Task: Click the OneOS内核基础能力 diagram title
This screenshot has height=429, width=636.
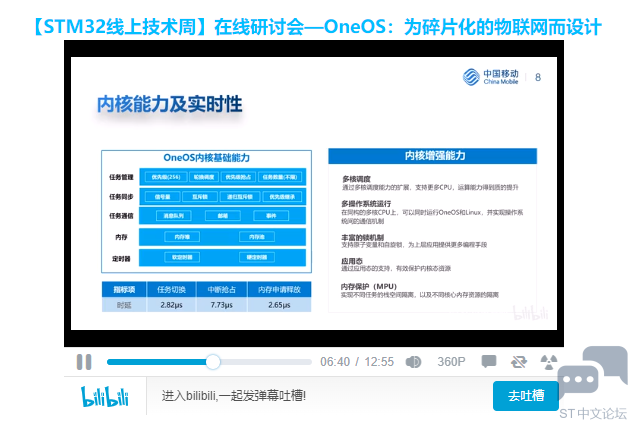Action: (206, 158)
